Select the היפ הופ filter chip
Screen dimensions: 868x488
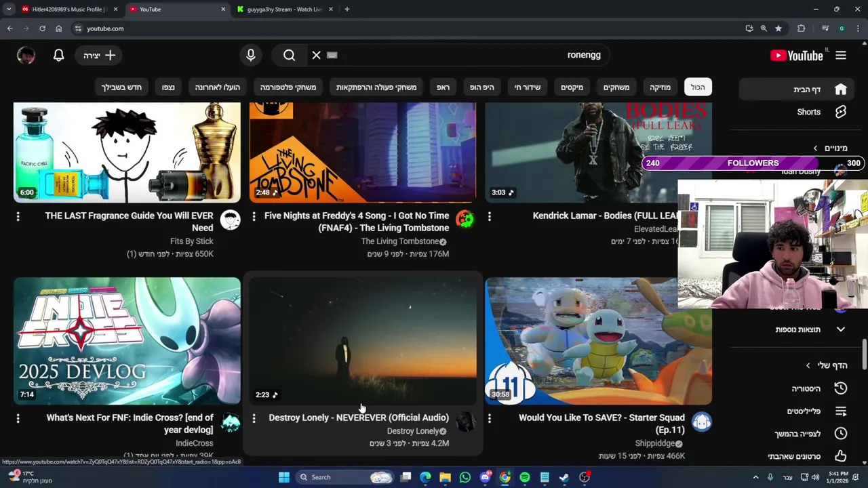click(x=482, y=87)
